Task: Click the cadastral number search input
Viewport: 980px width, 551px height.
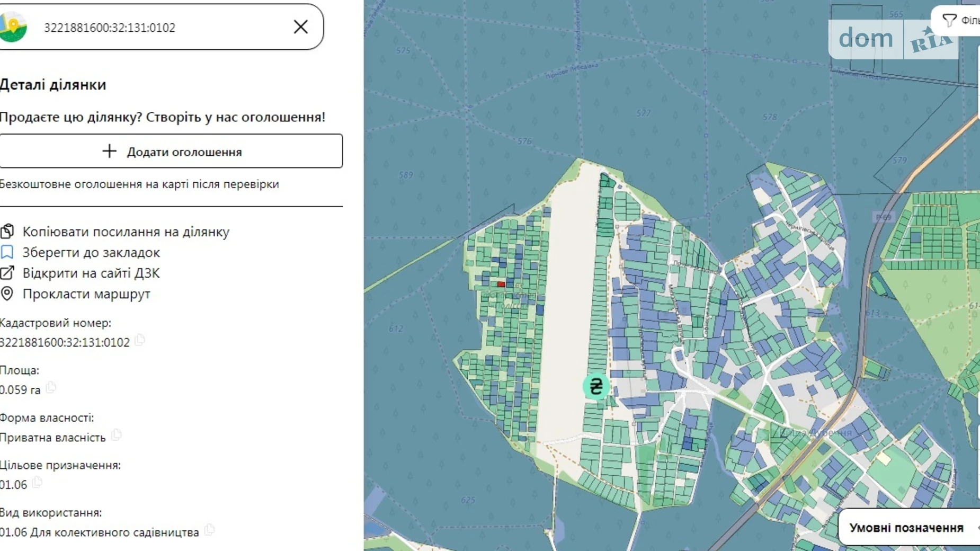Action: pos(159,28)
